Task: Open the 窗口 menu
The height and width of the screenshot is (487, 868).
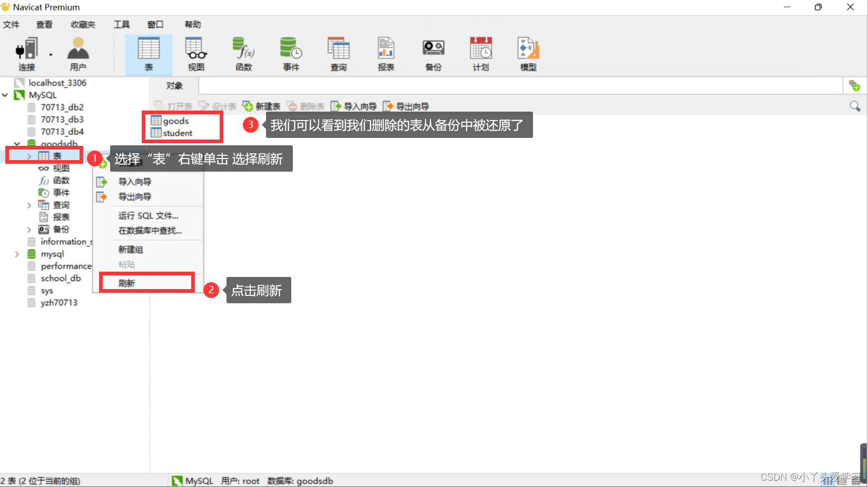Action: (x=155, y=24)
